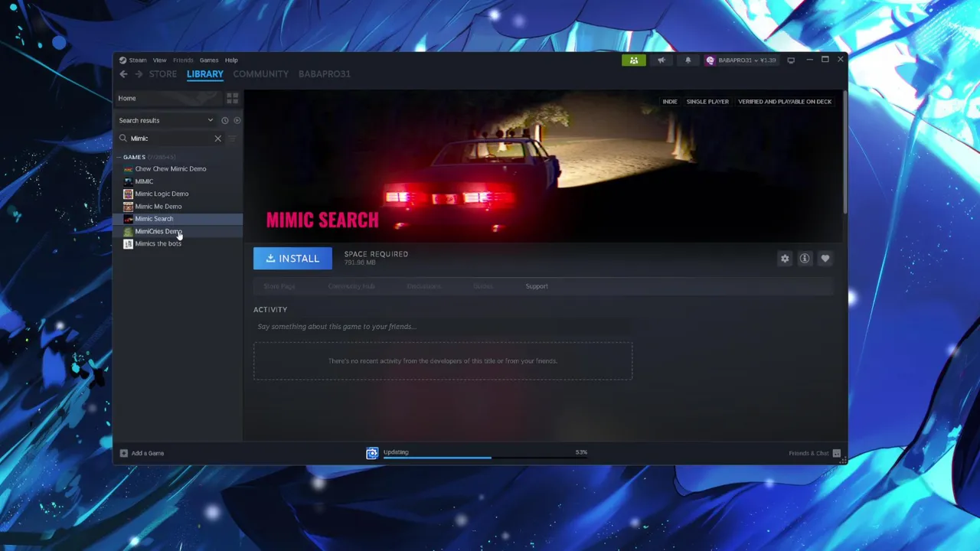This screenshot has width=980, height=551.
Task: Click the Updating progress bar
Action: click(x=485, y=458)
